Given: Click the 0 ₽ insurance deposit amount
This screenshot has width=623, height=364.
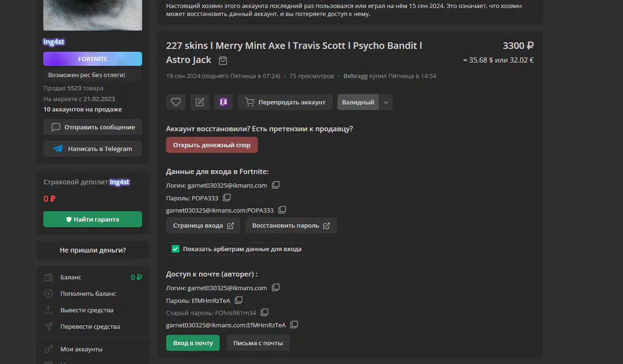Looking at the screenshot, I should tap(49, 198).
